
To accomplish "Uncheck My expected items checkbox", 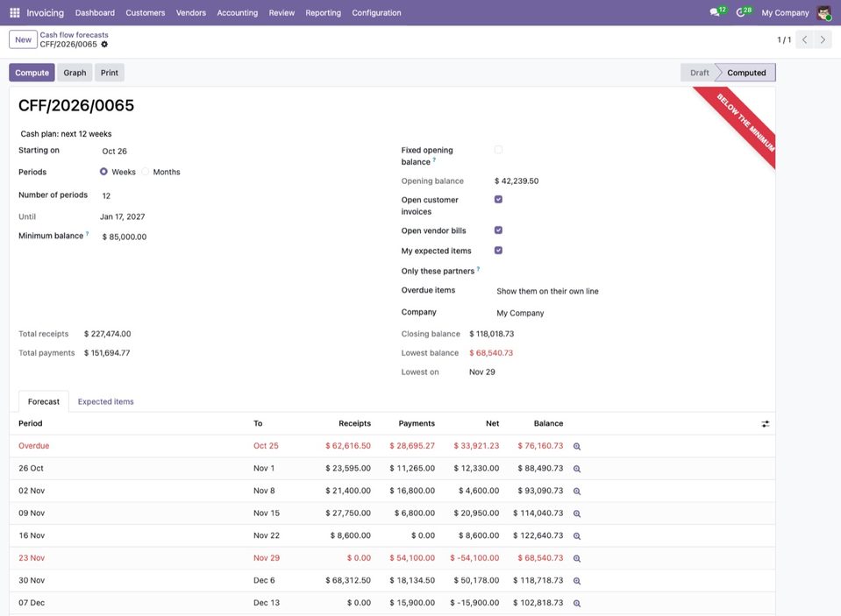I will [498, 251].
